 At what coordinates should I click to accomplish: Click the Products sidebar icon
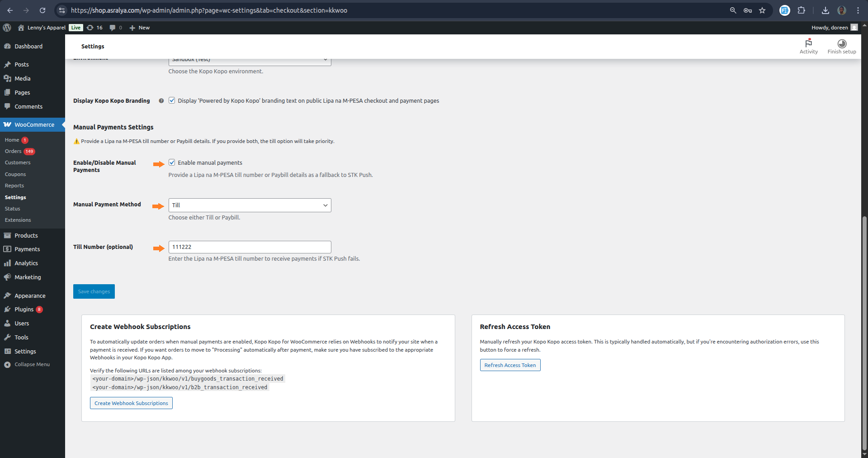8,235
